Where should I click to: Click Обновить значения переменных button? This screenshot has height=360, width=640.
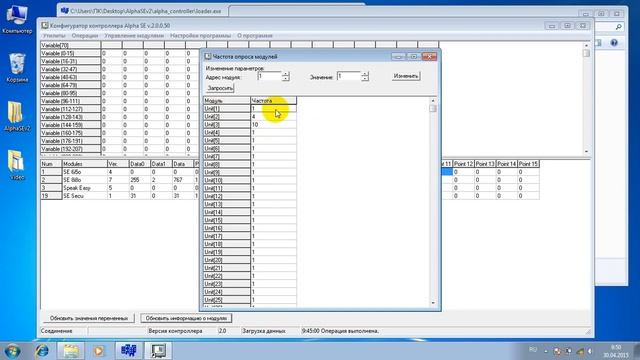point(89,318)
